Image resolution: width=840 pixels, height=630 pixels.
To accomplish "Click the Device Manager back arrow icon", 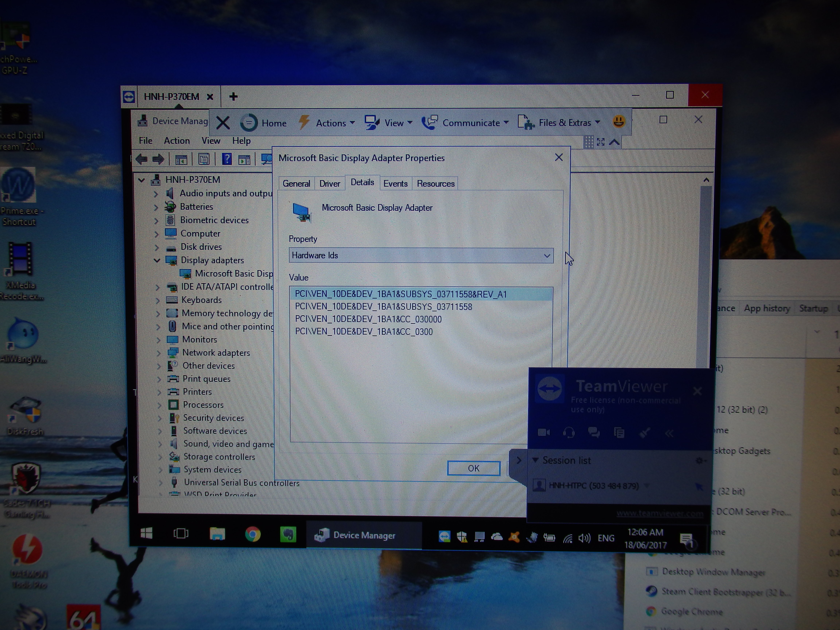I will pyautogui.click(x=142, y=159).
